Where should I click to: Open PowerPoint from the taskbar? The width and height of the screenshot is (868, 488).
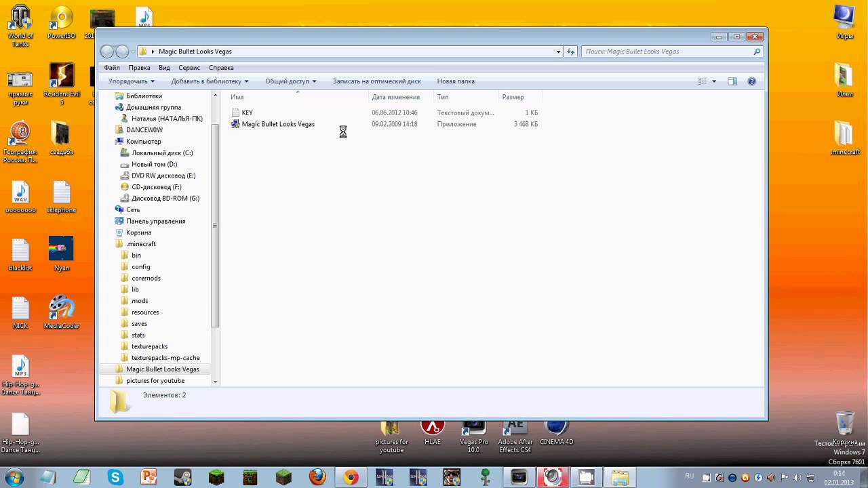coord(149,477)
